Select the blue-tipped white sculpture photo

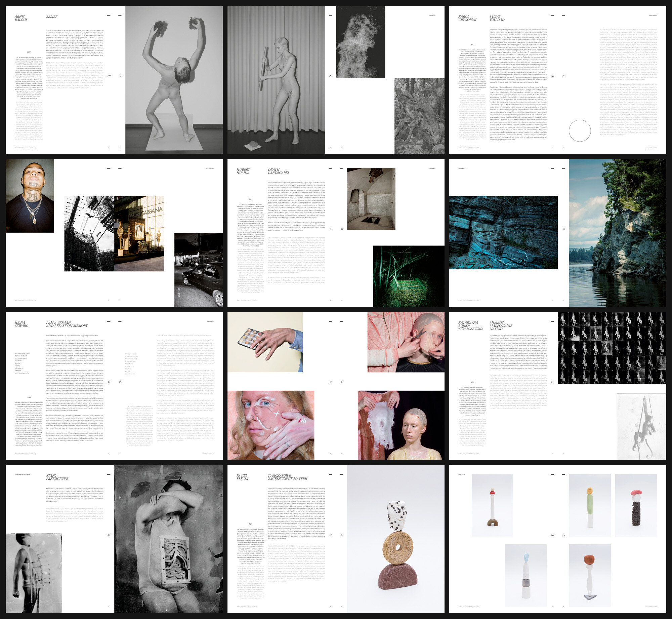(x=526, y=576)
